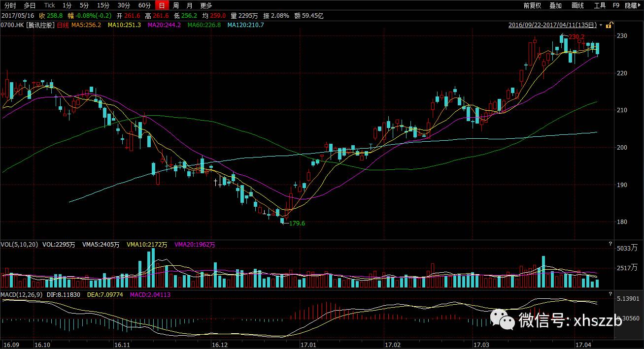Image resolution: width=644 pixels, height=349 pixels.
Task: Open 更多 for more periods
Action: tap(206, 5)
